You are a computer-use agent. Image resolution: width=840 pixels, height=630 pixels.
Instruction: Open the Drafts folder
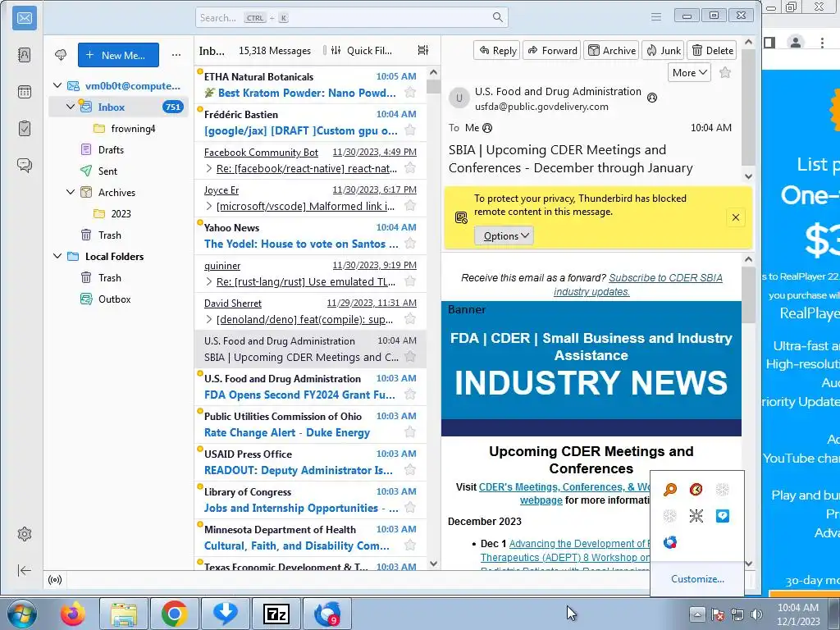point(111,150)
